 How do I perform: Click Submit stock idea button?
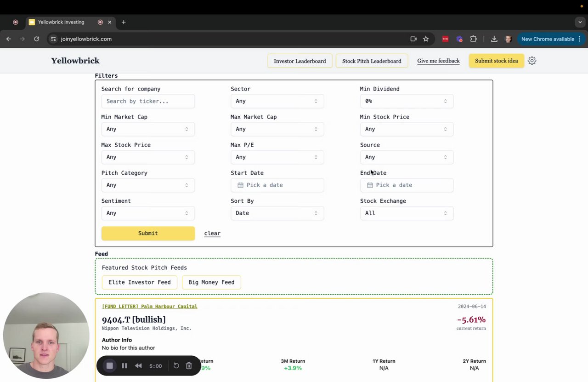tap(497, 61)
